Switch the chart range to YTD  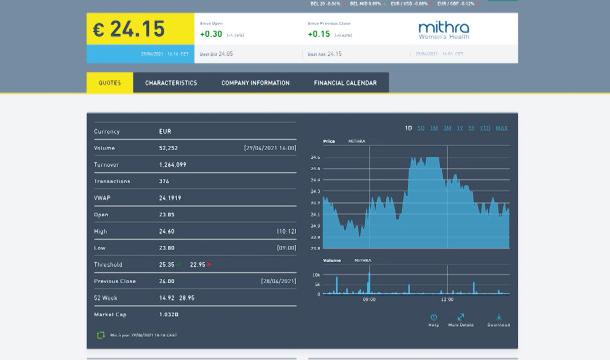[485, 128]
